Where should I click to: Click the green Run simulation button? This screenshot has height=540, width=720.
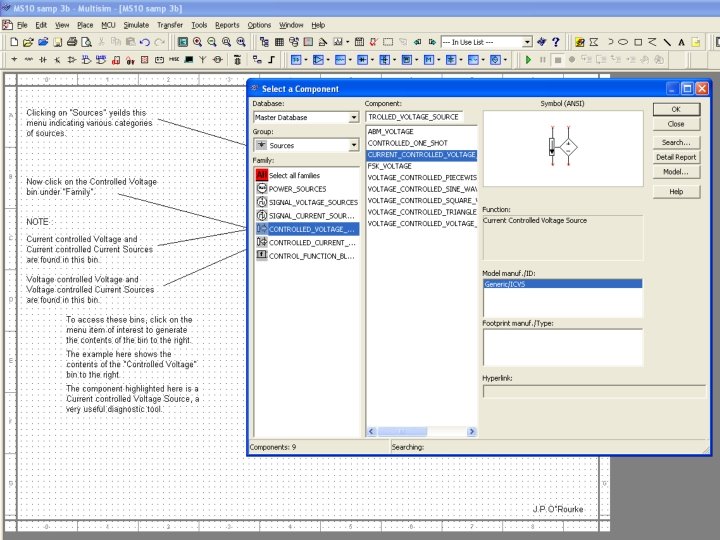[x=528, y=60]
